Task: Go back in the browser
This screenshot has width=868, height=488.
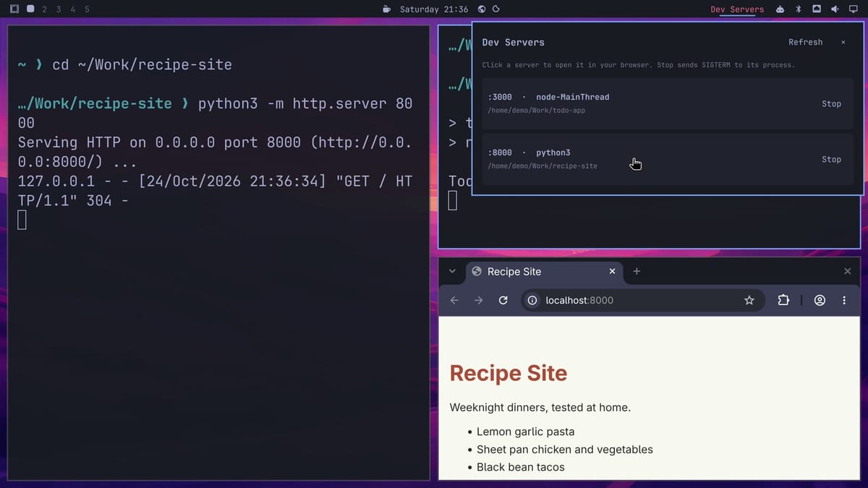Action: pos(454,300)
